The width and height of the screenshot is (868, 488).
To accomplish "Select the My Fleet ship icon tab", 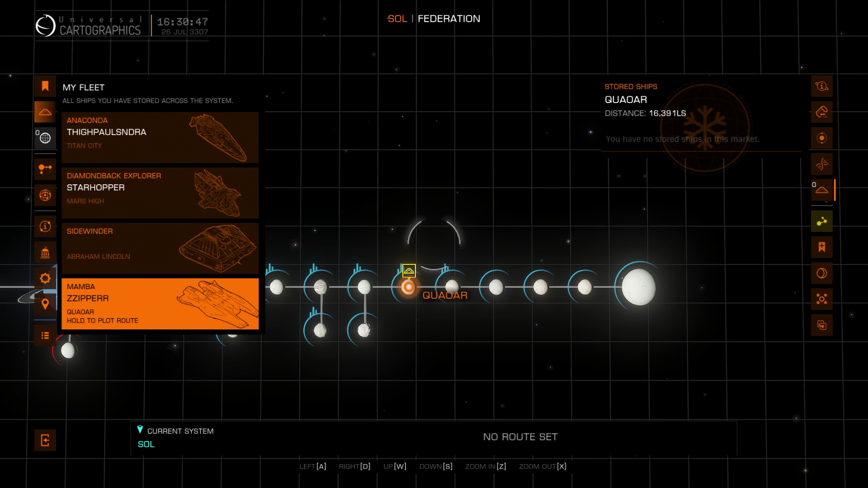I will point(45,112).
